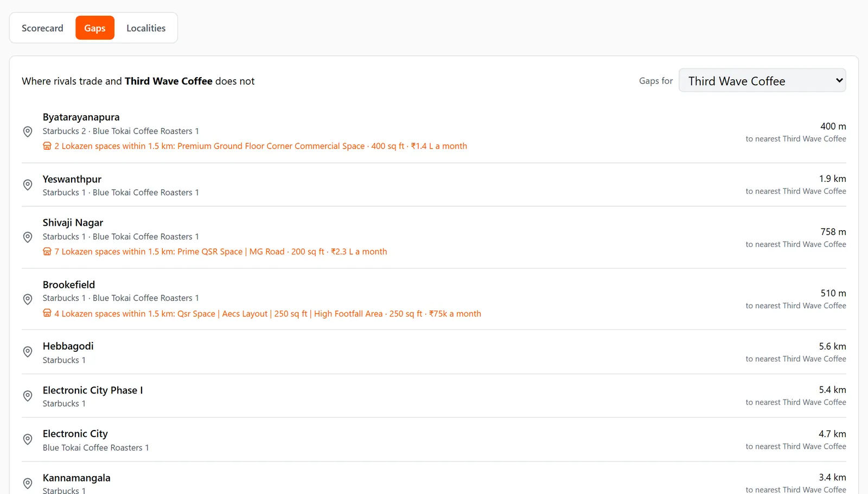Screen dimensions: 868x494
Task: Click the map pin icon beside Hebbagodi
Action: point(28,352)
